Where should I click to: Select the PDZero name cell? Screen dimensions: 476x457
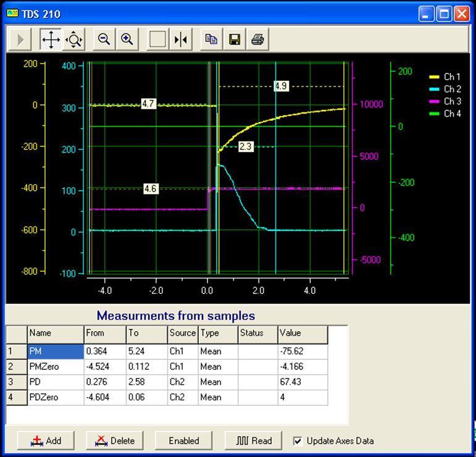[x=56, y=398]
